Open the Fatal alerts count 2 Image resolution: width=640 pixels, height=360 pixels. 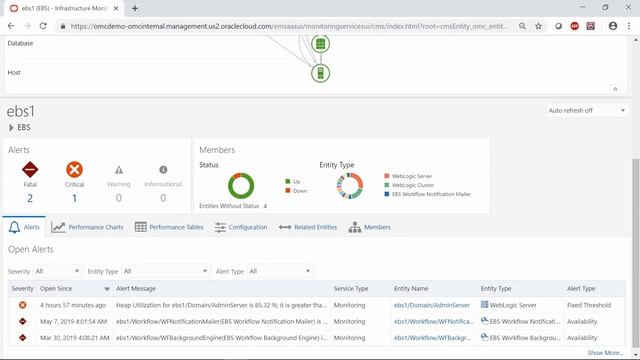pyautogui.click(x=30, y=198)
